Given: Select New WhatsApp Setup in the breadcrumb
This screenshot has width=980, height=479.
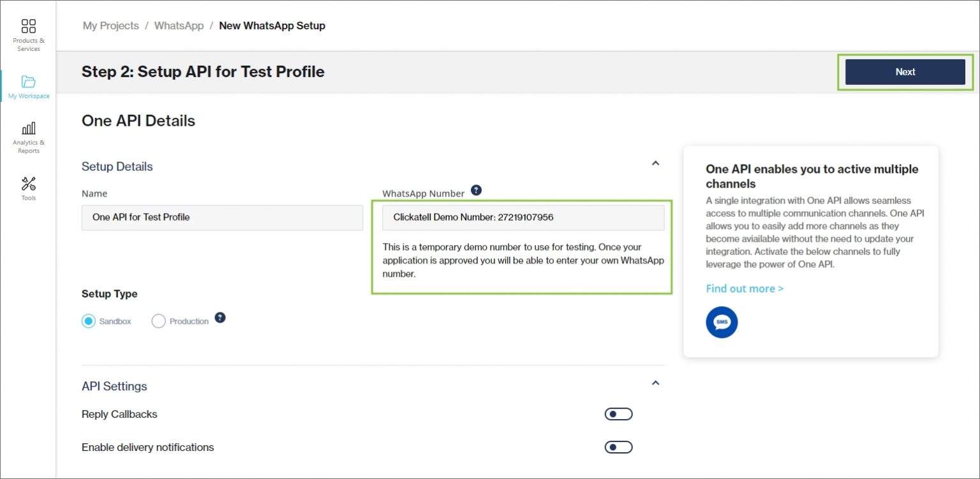Looking at the screenshot, I should click(272, 26).
